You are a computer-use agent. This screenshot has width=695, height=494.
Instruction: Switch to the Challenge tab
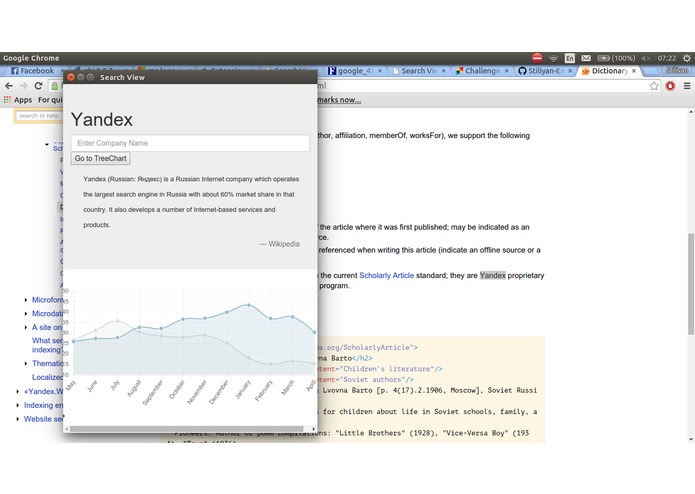pos(482,71)
